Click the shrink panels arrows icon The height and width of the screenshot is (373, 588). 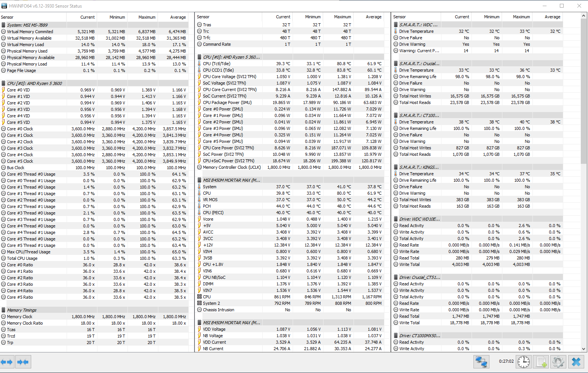[x=23, y=362]
